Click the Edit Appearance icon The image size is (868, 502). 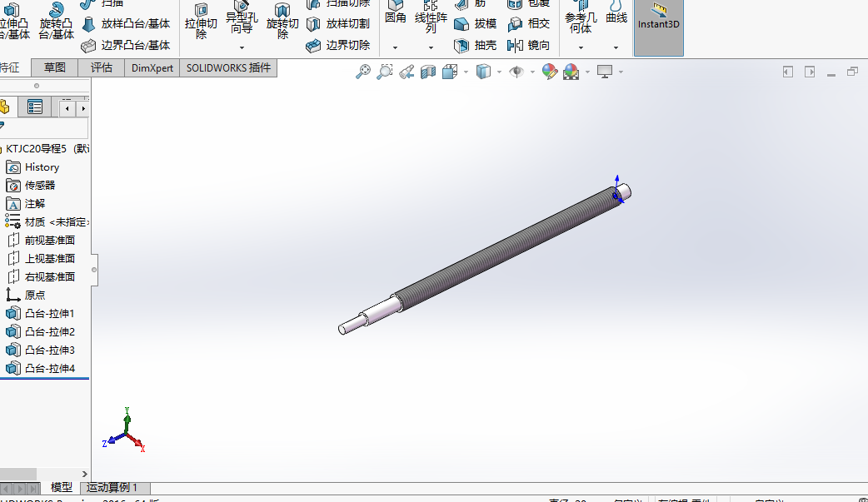(549, 72)
